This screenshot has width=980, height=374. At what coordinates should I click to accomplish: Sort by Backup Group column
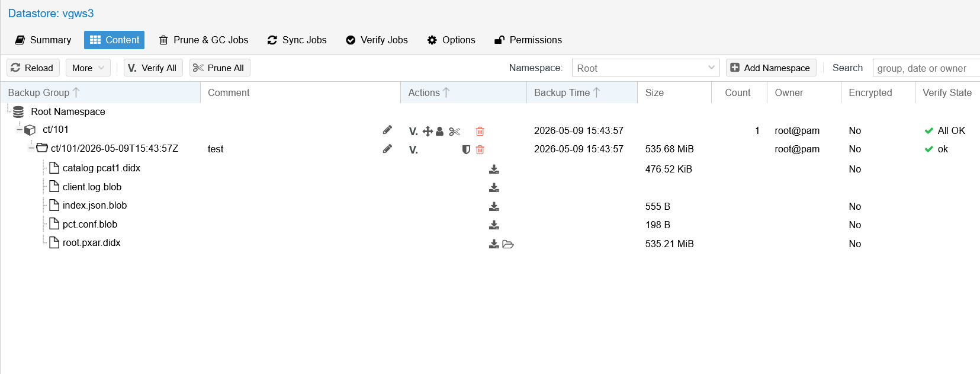point(101,92)
